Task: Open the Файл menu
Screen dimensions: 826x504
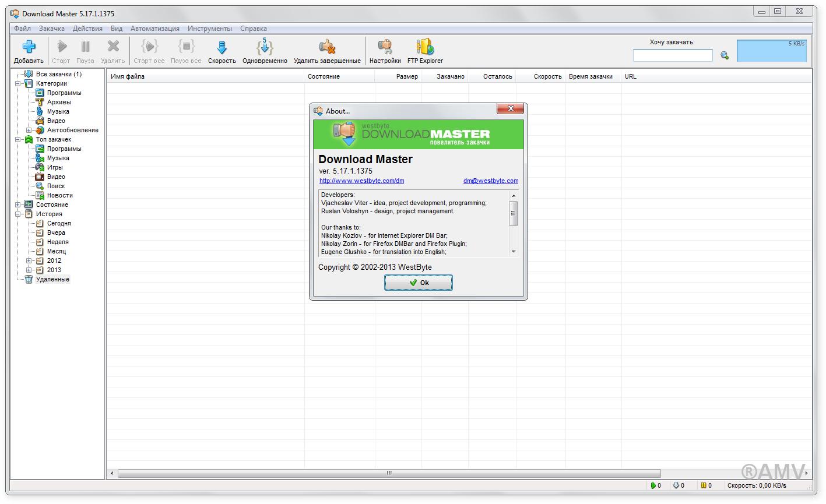Action: tap(23, 28)
